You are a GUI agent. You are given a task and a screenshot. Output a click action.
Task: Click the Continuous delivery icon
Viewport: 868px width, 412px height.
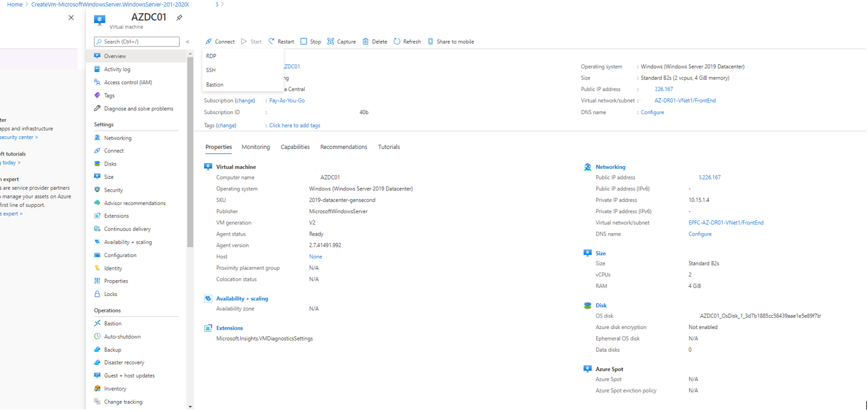pyautogui.click(x=97, y=229)
